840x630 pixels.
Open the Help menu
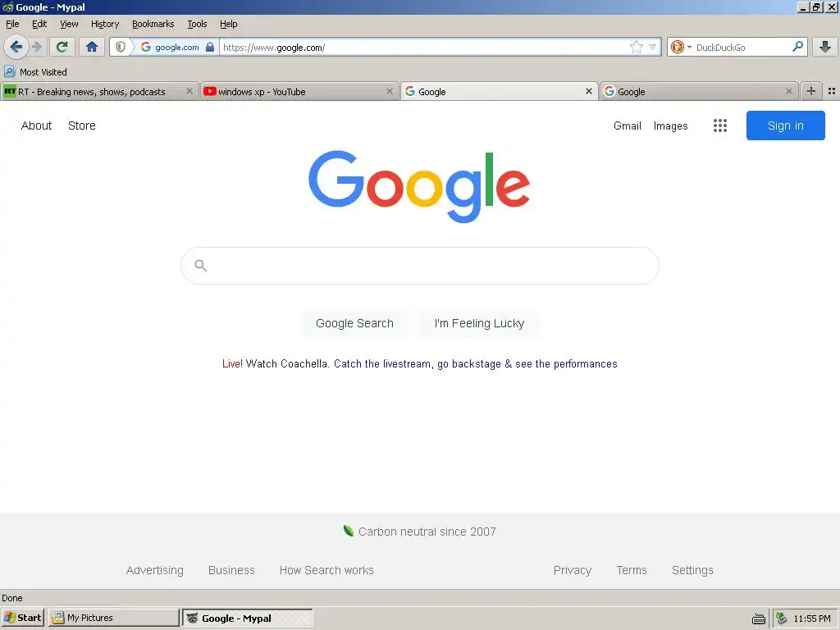[229, 24]
